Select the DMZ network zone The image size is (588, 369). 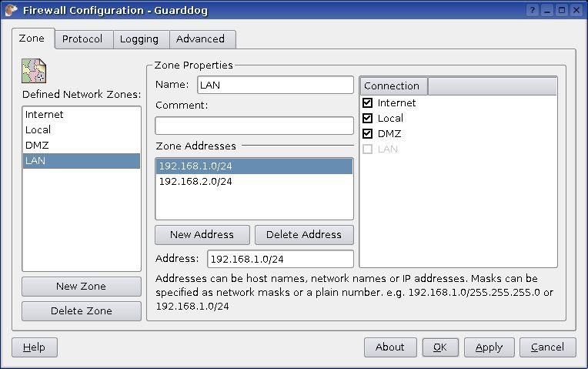(x=38, y=146)
